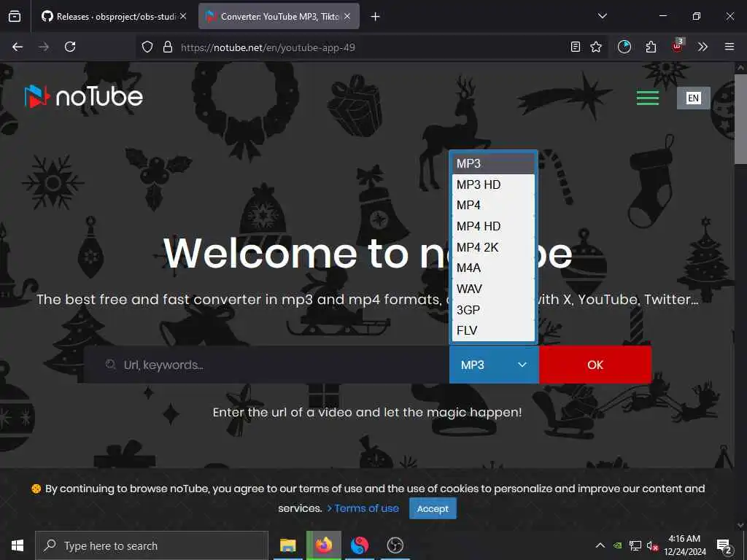
Task: Close the obs-studio Releases tab
Action: [x=183, y=16]
